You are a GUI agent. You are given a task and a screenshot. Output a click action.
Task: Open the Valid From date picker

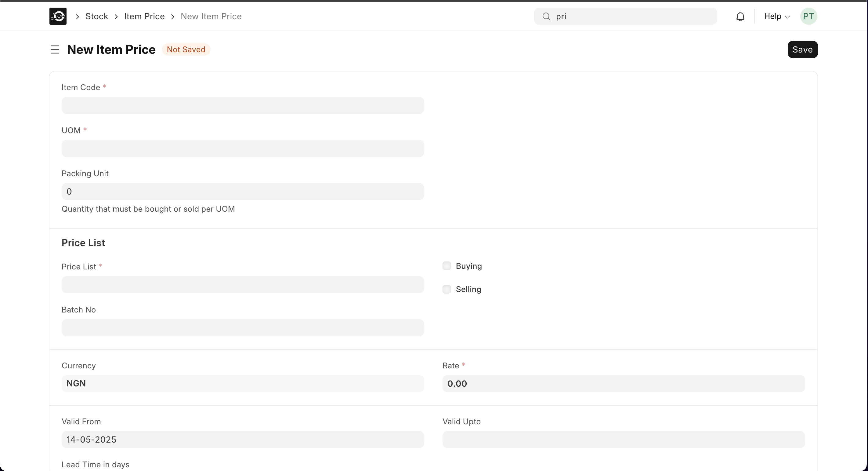coord(242,439)
